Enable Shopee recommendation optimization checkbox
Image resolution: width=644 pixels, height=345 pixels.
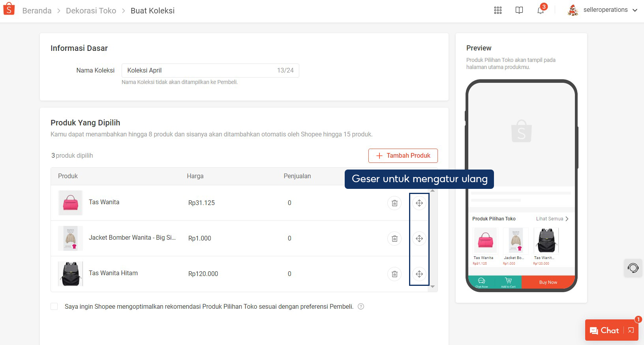click(54, 307)
